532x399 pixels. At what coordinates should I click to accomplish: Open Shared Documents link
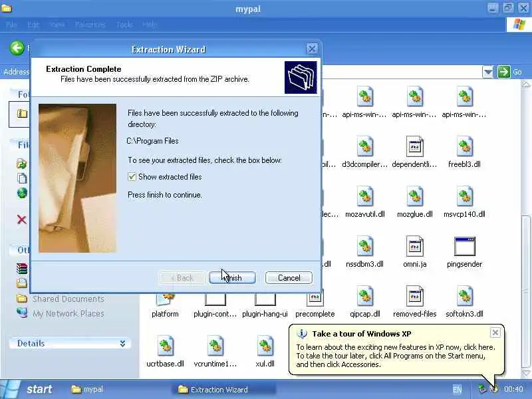tap(68, 299)
